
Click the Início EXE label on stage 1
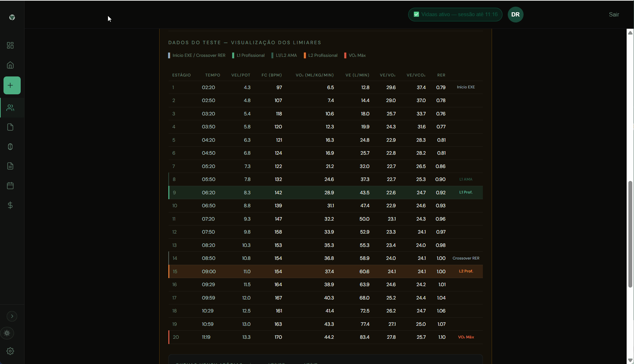[x=466, y=87]
